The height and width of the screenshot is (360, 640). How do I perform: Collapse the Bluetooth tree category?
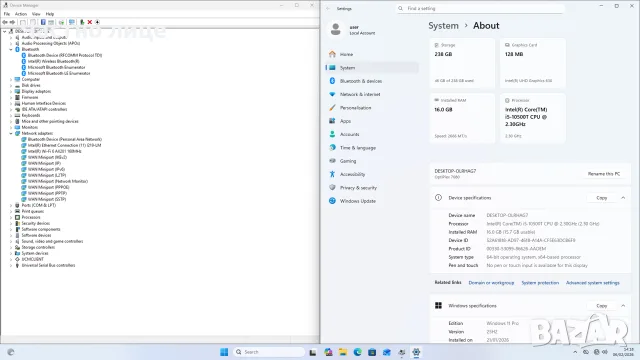(x=11, y=49)
